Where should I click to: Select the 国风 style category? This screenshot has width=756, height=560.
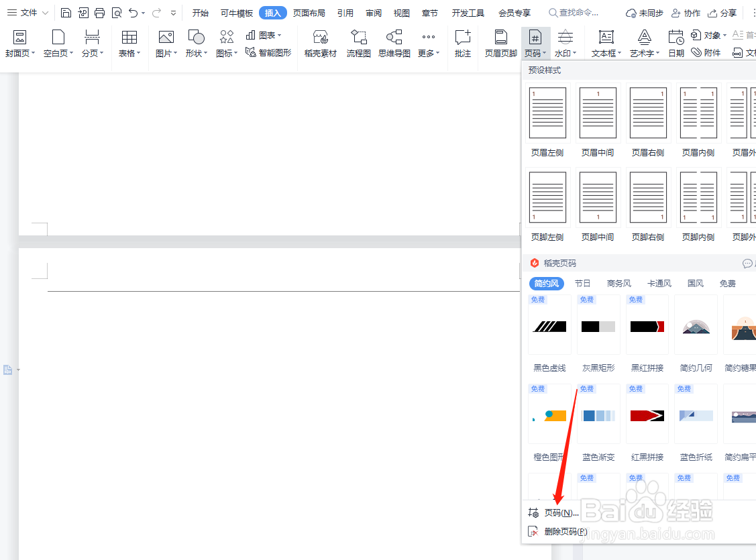[x=695, y=284]
